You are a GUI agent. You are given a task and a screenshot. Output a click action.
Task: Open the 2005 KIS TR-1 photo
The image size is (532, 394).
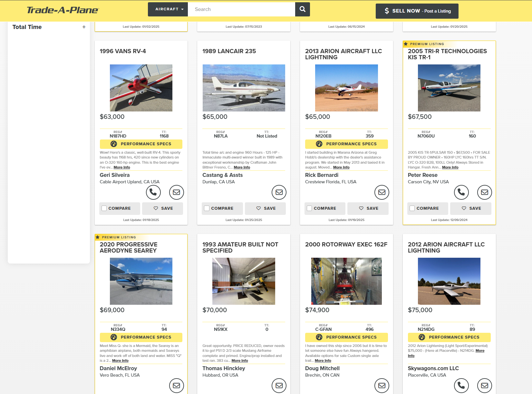click(449, 88)
